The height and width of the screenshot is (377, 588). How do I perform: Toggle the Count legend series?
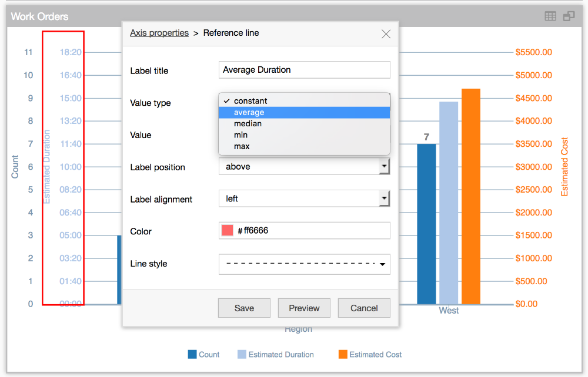(203, 355)
